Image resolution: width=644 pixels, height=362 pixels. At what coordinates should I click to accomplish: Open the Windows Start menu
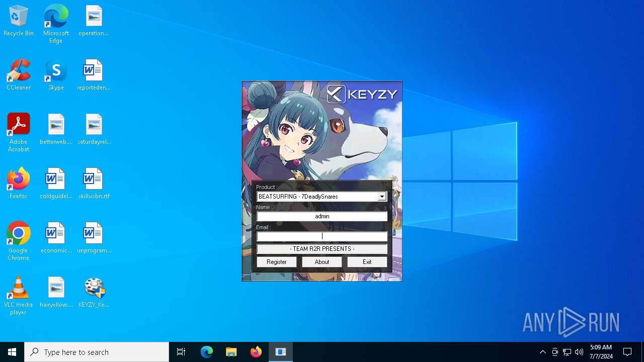[x=12, y=352]
